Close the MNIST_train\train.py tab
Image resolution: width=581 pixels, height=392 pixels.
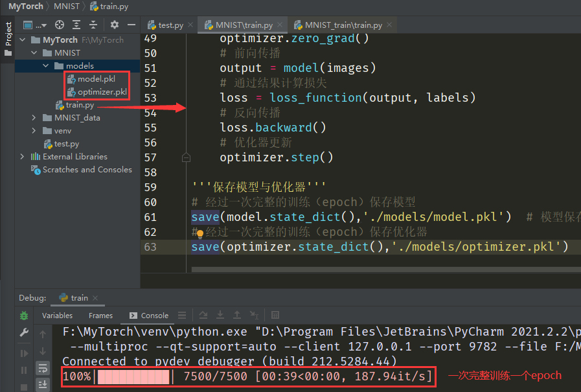pos(393,25)
